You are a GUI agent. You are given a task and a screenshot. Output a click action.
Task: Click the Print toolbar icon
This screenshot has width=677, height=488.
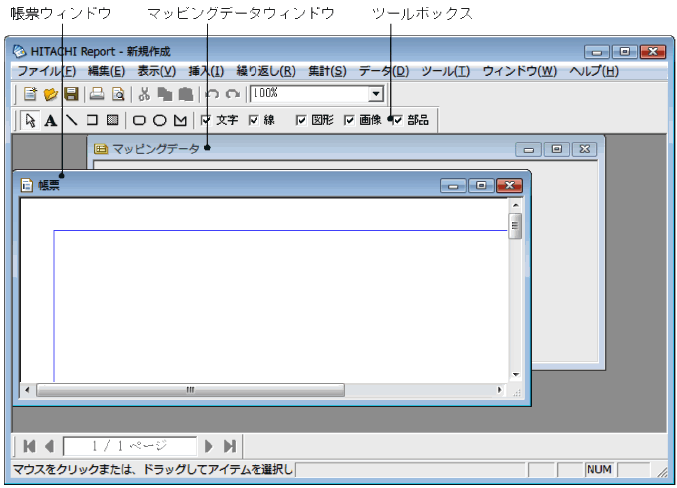[97, 94]
